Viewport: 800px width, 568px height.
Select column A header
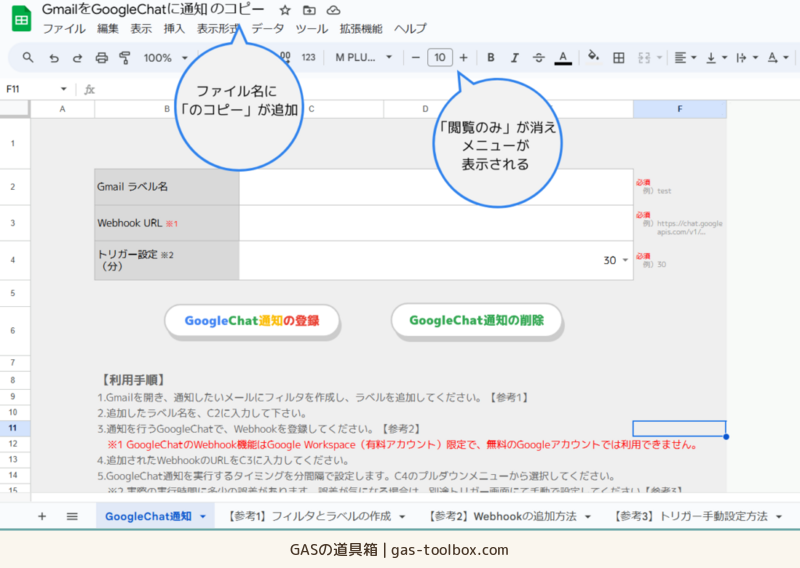point(62,109)
